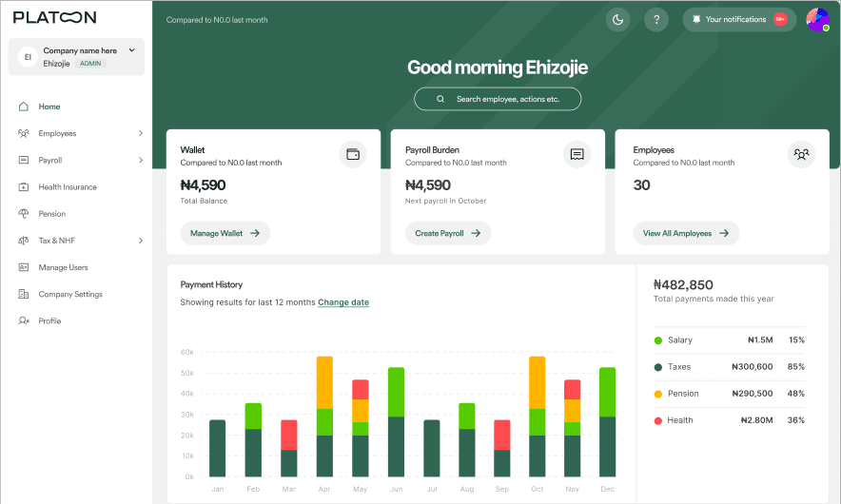Click the EI company initials avatar
This screenshot has width=841, height=504.
28,57
